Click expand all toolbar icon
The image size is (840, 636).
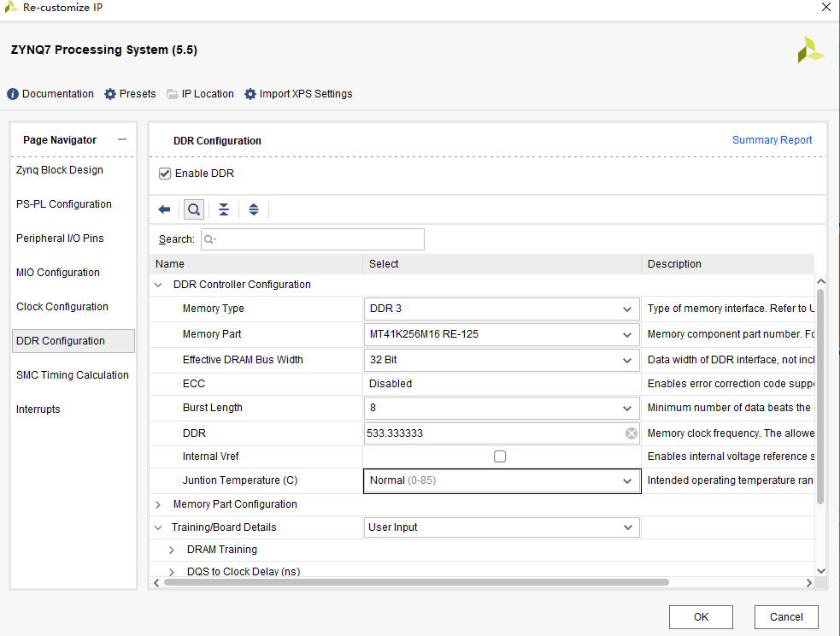point(254,209)
